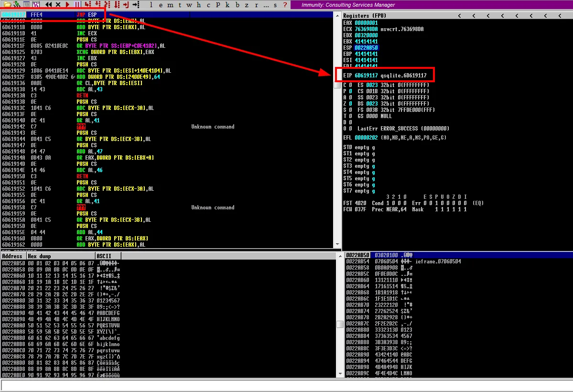This screenshot has height=392, width=573.
Task: Click the hex dump scrollbar up arrow
Action: [x=339, y=256]
